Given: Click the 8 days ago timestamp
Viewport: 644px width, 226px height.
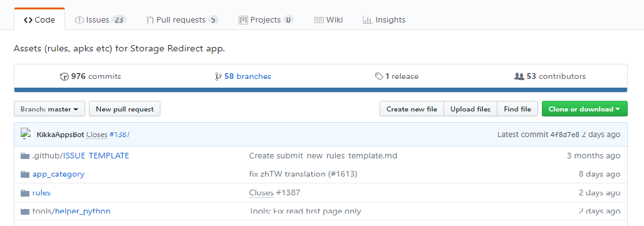Looking at the screenshot, I should [600, 174].
